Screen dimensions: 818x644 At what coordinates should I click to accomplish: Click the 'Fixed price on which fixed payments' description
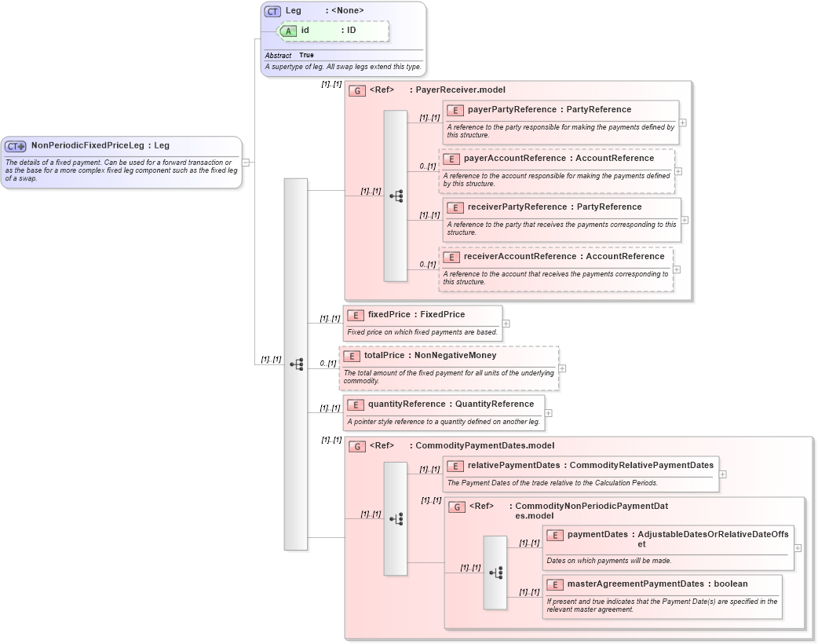(x=422, y=332)
